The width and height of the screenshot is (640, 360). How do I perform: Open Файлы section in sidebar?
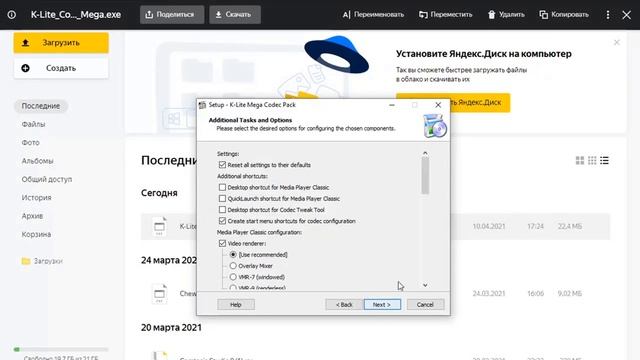(33, 124)
